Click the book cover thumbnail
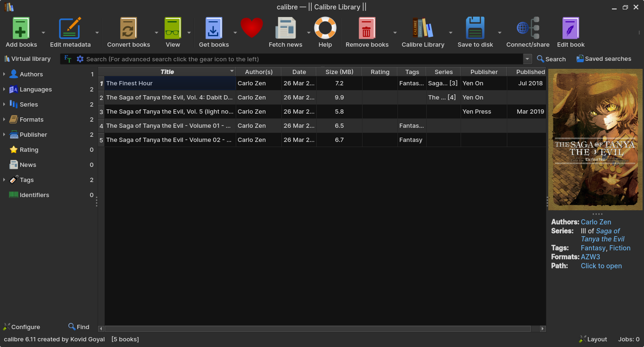644x347 pixels. pos(595,140)
